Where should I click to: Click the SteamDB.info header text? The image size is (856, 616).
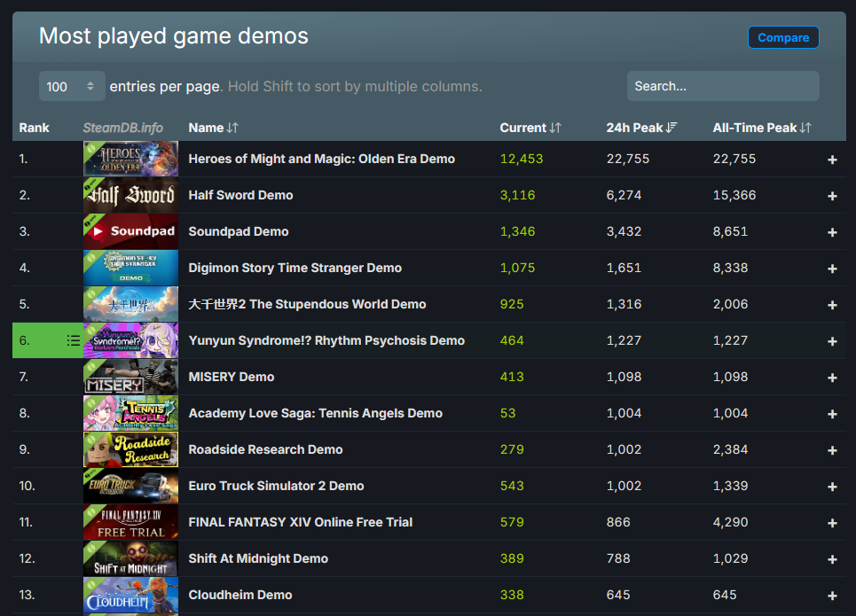[x=122, y=128]
